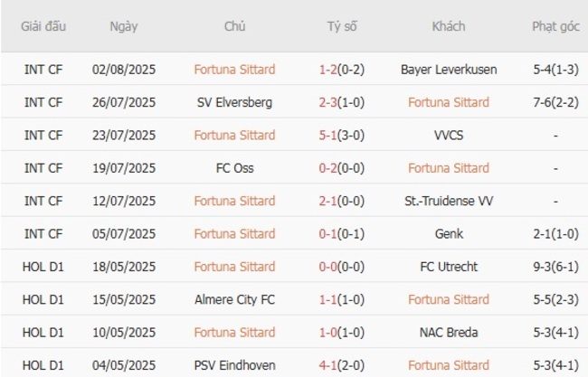Image resolution: width=588 pixels, height=377 pixels.
Task: Click the Bayer Leverkusen team link
Action: click(448, 70)
